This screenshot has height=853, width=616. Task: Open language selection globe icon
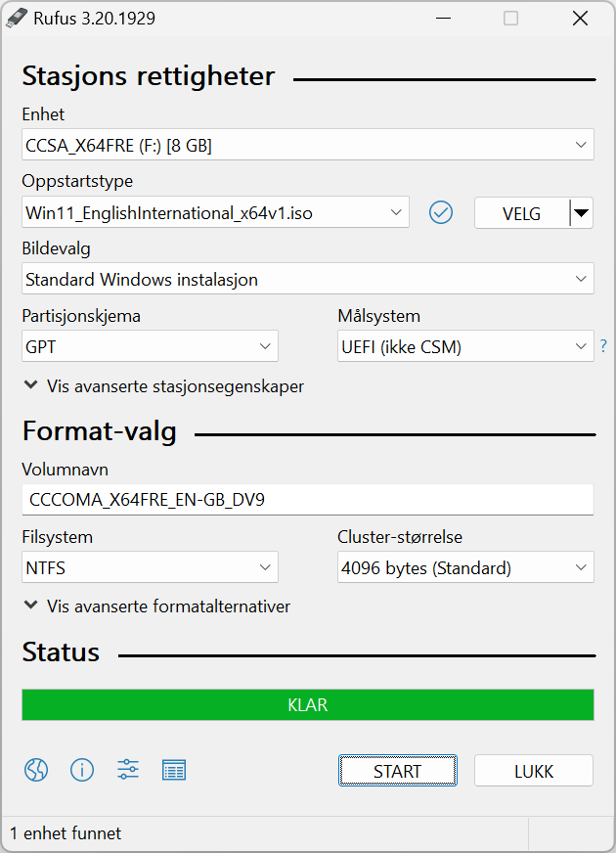pos(36,770)
